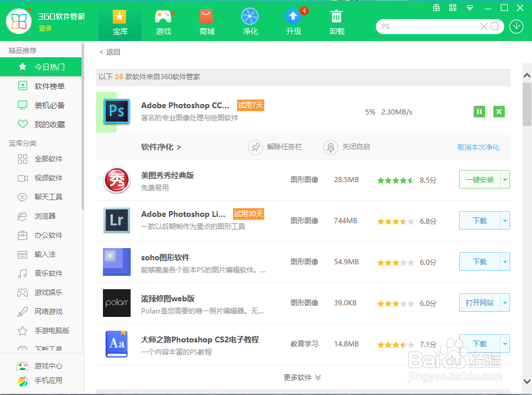Image resolution: width=532 pixels, height=395 pixels.
Task: Open the skin/gift icon in title bar
Action: coord(437,8)
